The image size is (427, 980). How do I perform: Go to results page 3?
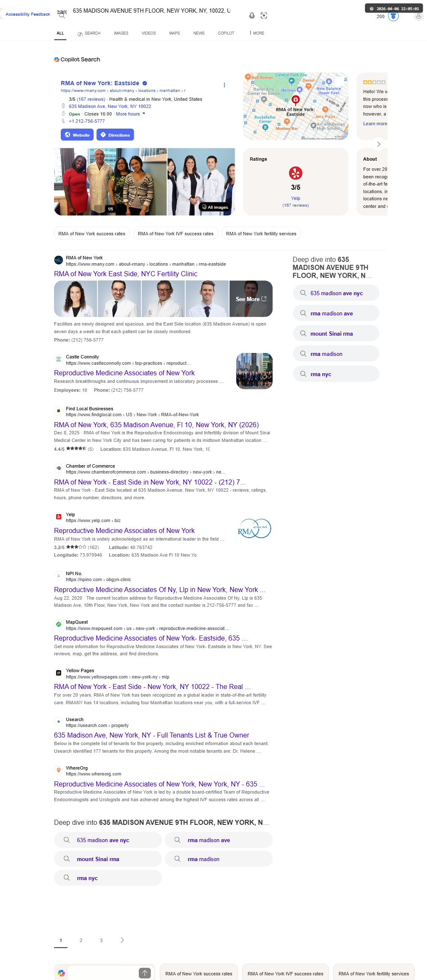101,940
